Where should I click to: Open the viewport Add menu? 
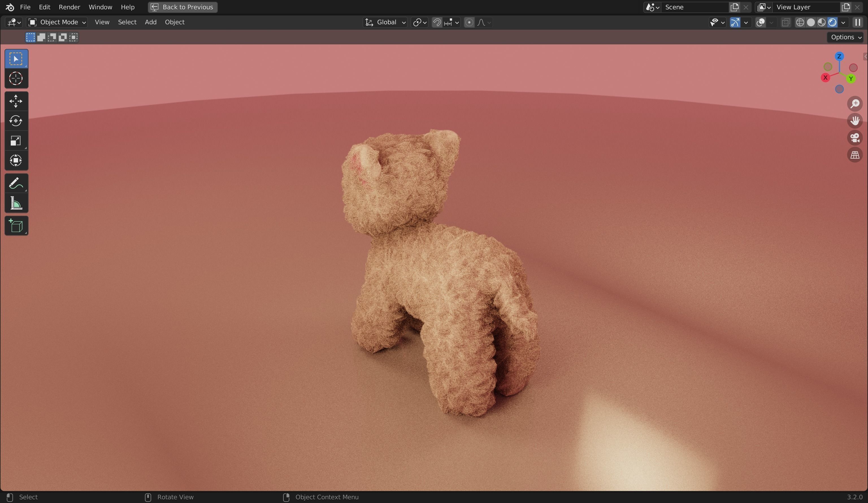(151, 22)
